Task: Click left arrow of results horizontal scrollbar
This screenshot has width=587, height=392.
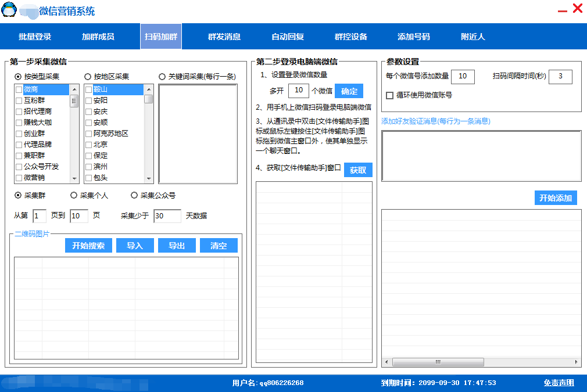Action: 386,362
